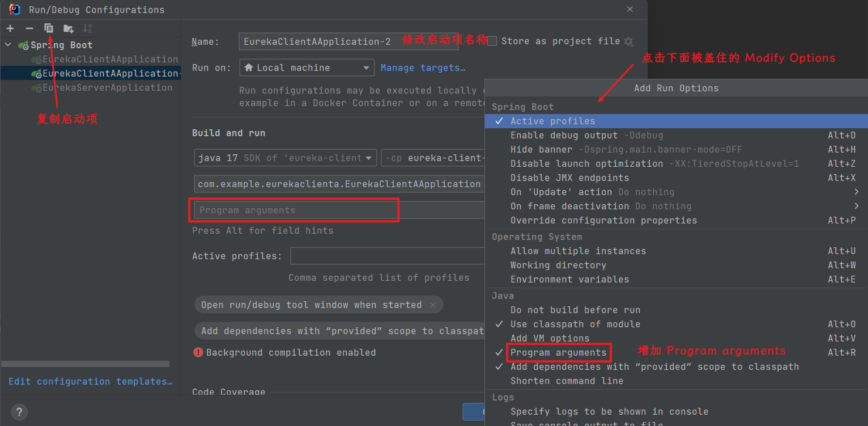Click the gear icon beside Store as project file
This screenshot has width=868, height=426.
pyautogui.click(x=628, y=41)
